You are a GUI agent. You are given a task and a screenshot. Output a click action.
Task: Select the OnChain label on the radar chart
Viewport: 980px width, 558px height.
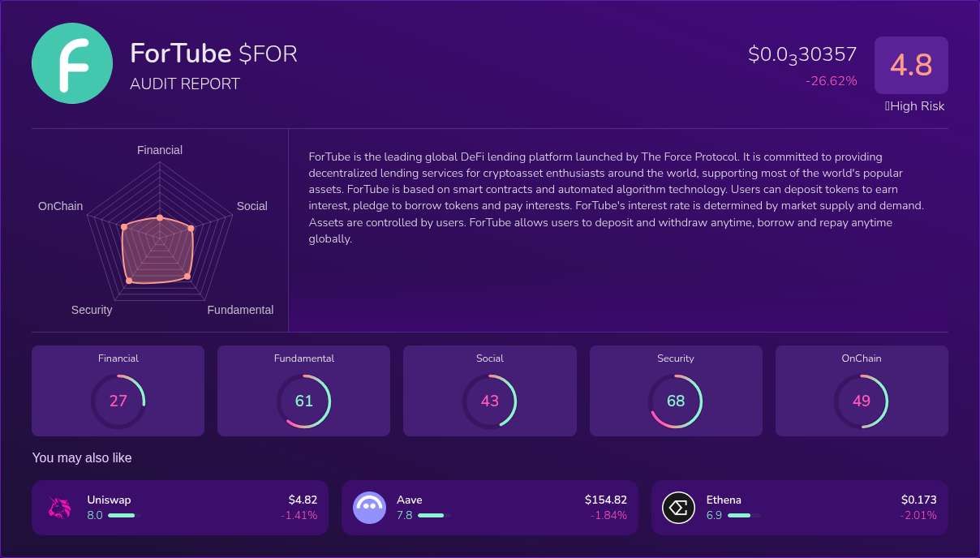click(60, 206)
